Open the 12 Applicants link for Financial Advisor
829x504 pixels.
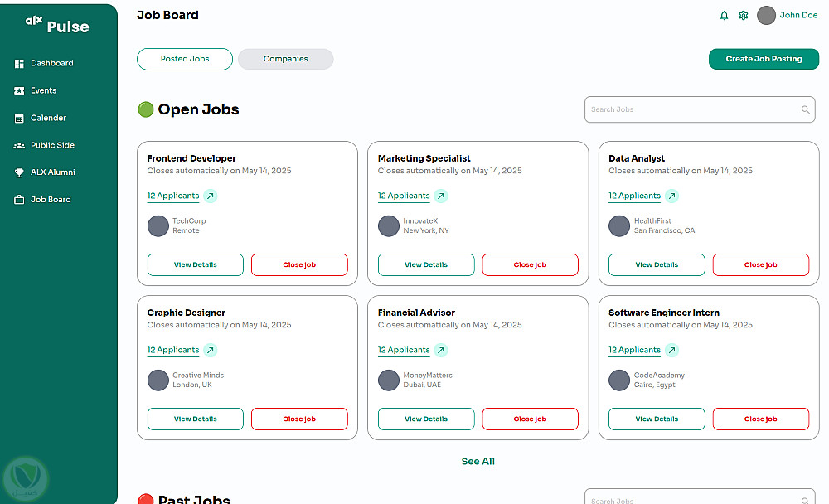point(404,351)
